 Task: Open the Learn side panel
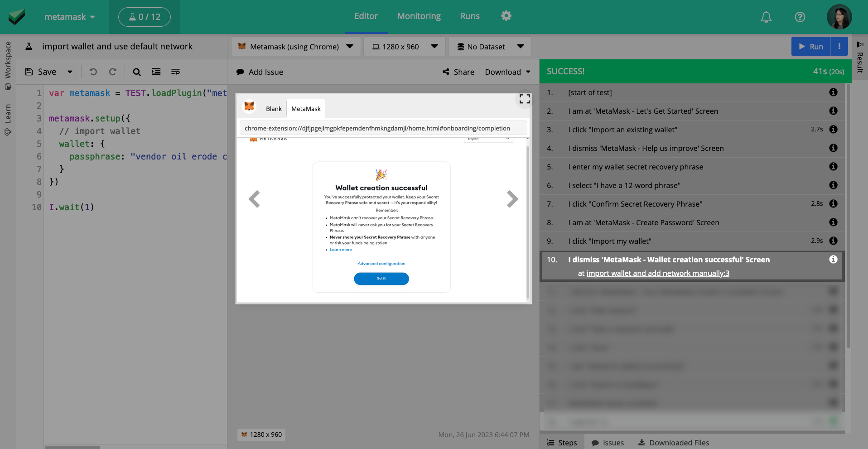click(8, 120)
